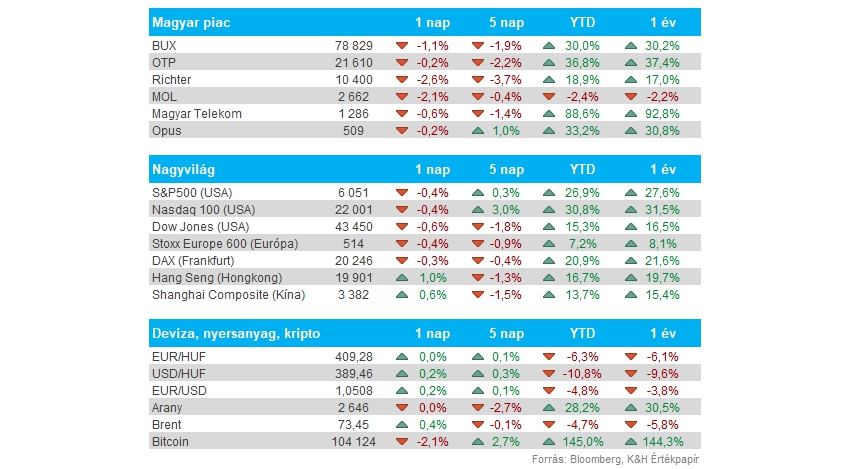The image size is (850, 469).
Task: Click the YTD column header in Nagyvilág table
Action: coord(582,170)
